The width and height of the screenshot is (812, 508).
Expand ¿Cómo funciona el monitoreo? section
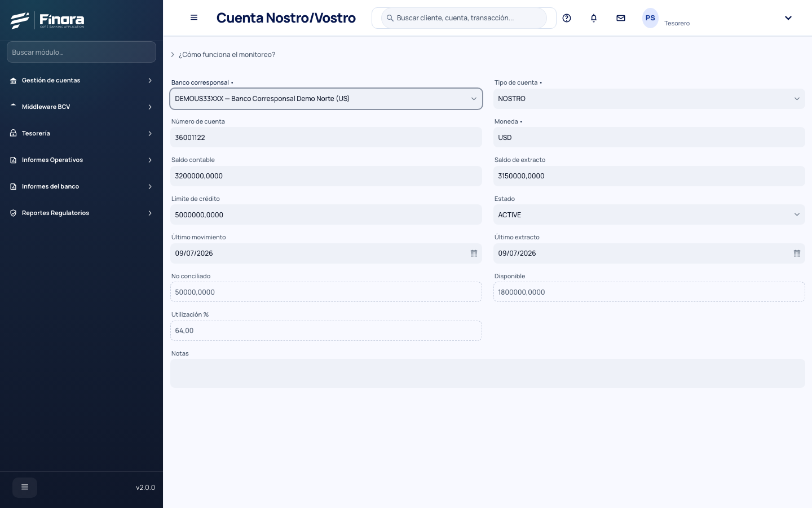click(223, 55)
